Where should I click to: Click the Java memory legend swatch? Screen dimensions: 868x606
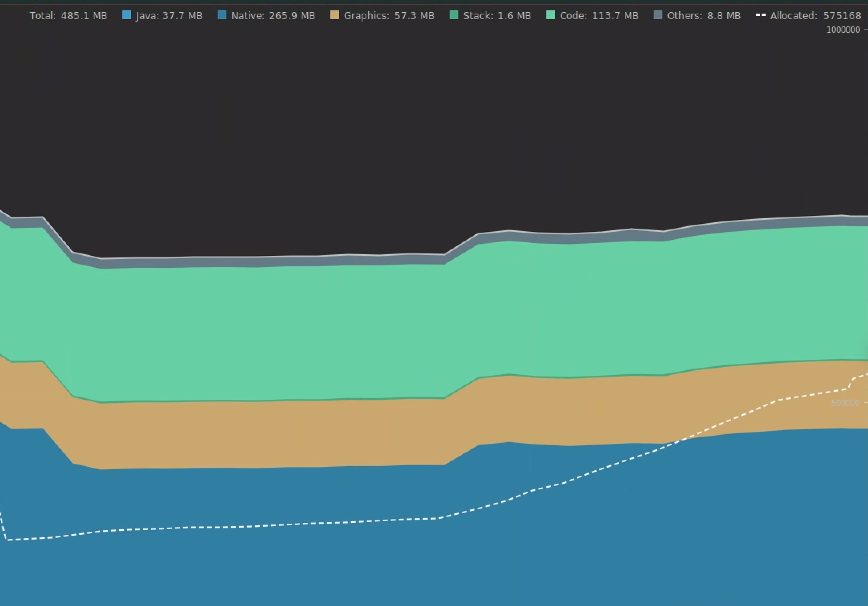[127, 16]
